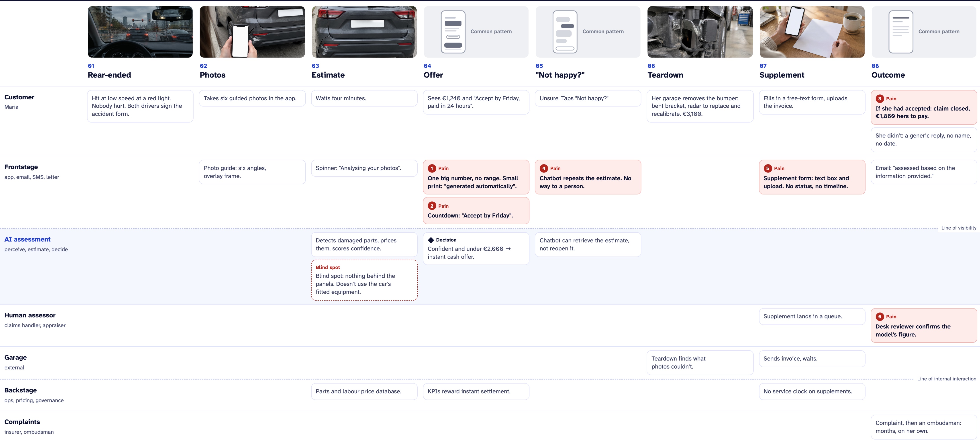Click the Human assessor lane label
980x443 pixels.
point(30,315)
